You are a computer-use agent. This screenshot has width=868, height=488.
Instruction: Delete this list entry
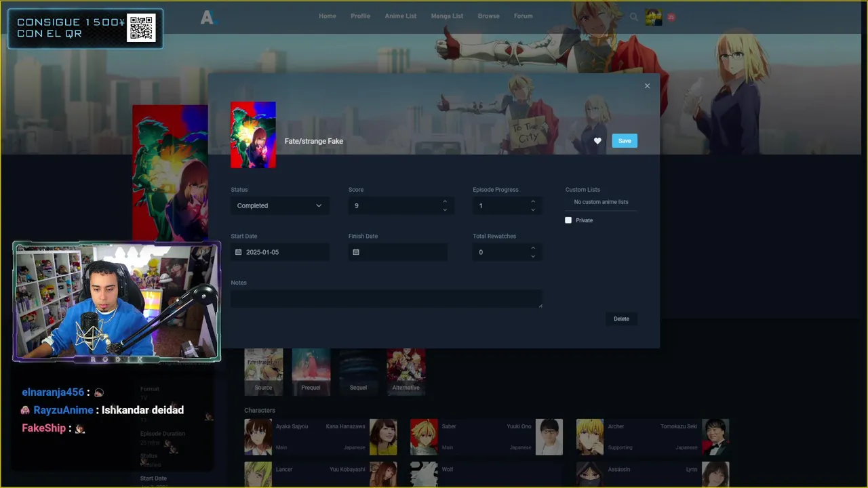coord(621,319)
